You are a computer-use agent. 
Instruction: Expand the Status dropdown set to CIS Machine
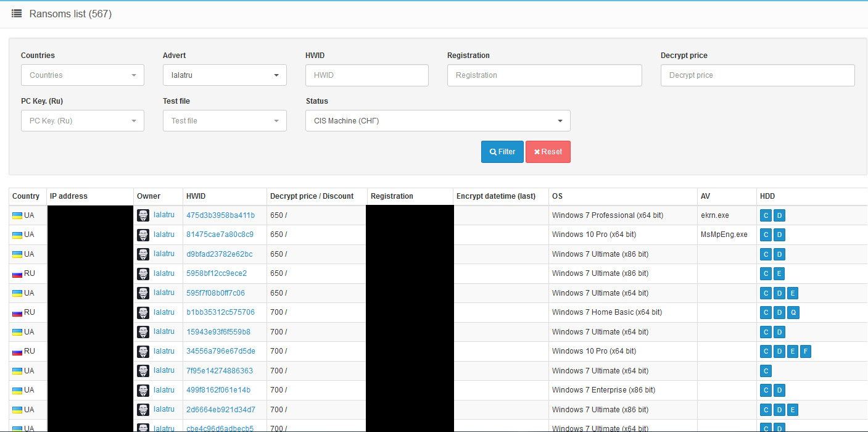point(438,121)
